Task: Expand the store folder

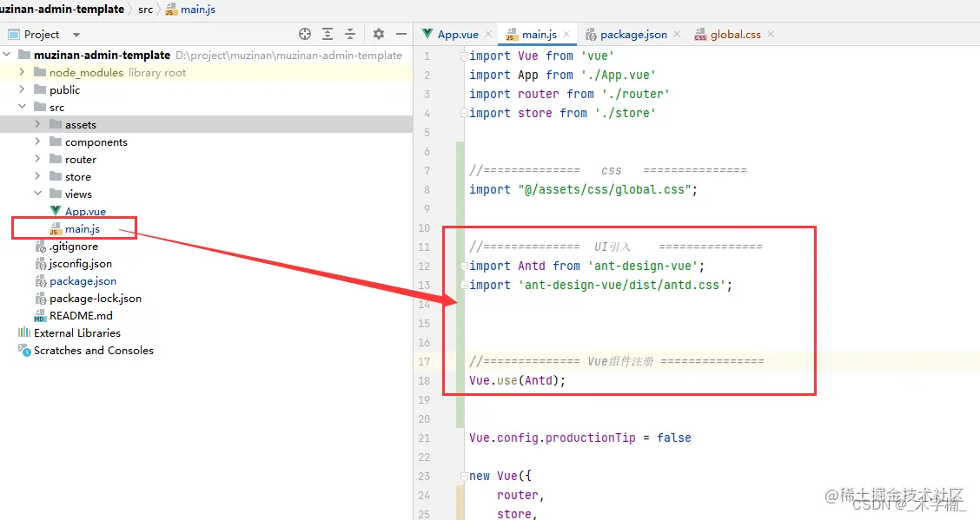Action: pyautogui.click(x=37, y=177)
